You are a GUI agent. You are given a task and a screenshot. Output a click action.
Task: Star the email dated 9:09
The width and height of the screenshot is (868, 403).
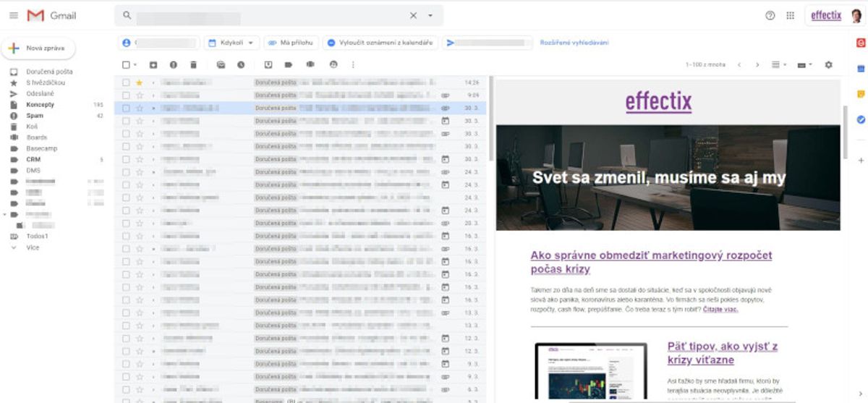click(139, 95)
